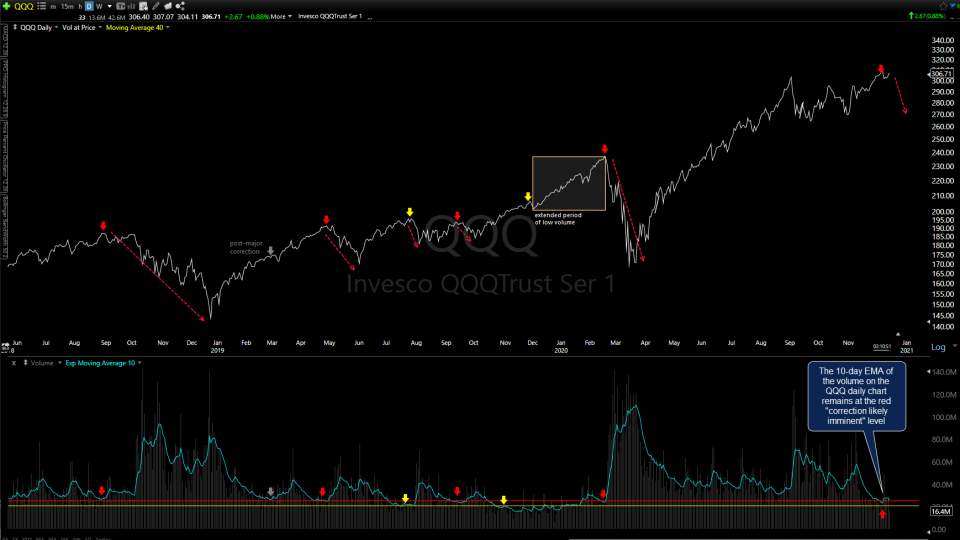Click the post-major correction annotation
The image size is (960, 540).
(246, 247)
